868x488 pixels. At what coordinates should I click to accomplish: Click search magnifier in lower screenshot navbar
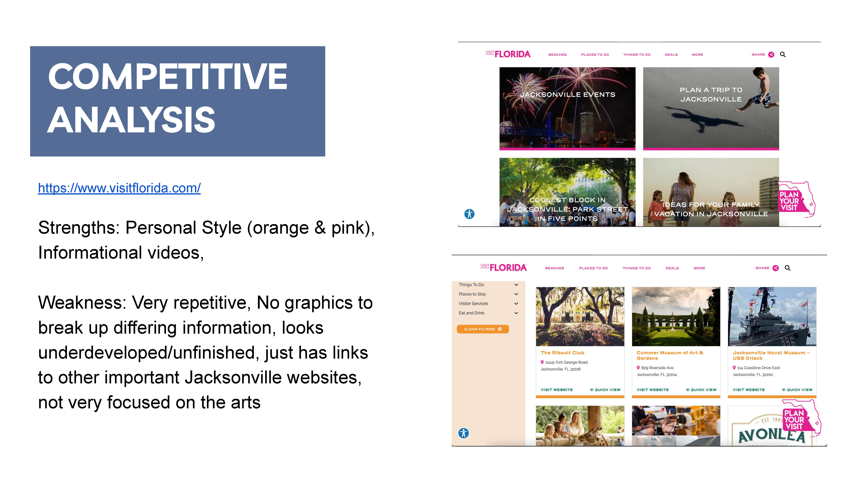click(787, 268)
